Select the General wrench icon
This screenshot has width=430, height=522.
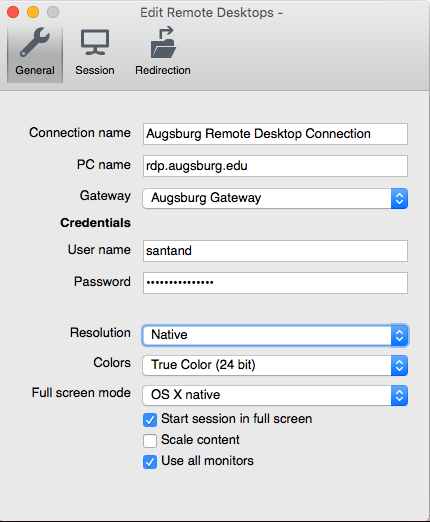coord(35,42)
